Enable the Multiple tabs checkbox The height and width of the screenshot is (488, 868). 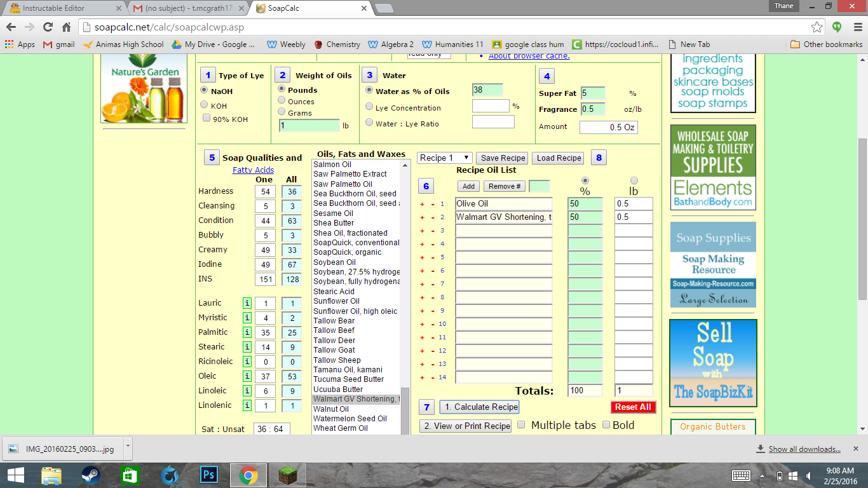pyautogui.click(x=521, y=424)
